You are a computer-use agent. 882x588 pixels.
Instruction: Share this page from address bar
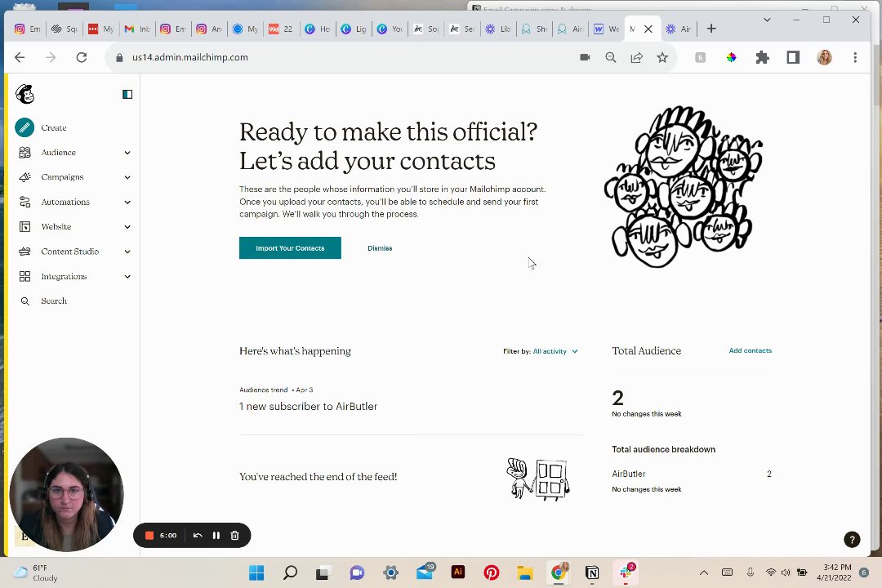pyautogui.click(x=637, y=57)
